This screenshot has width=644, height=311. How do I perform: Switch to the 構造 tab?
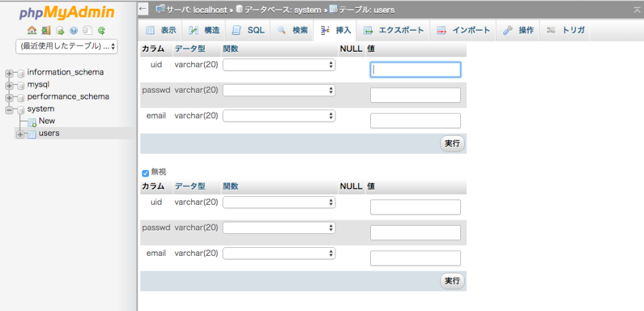point(204,31)
